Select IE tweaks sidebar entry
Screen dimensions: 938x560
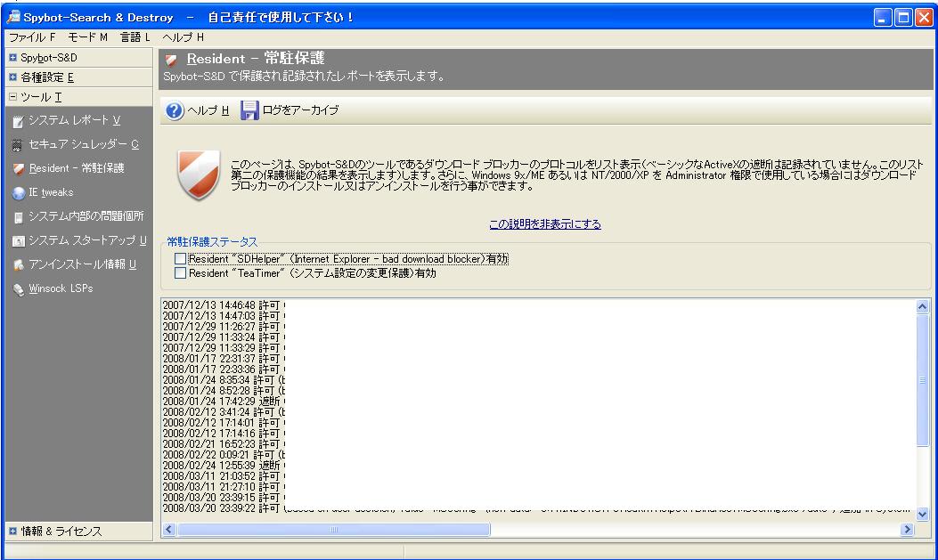pos(51,192)
